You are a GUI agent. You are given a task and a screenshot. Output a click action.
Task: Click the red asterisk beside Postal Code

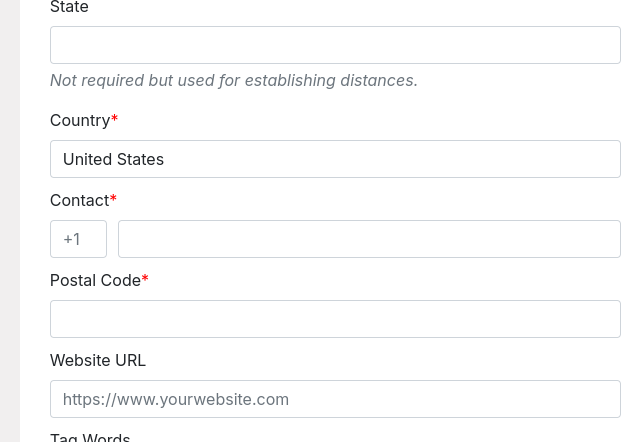pyautogui.click(x=145, y=280)
